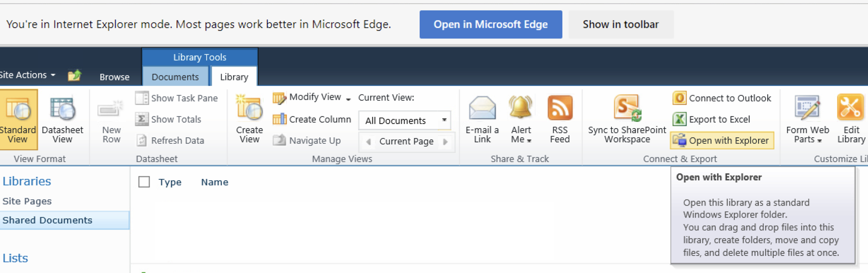Open the library with Explorer
The height and width of the screenshot is (273, 868).
click(x=722, y=140)
